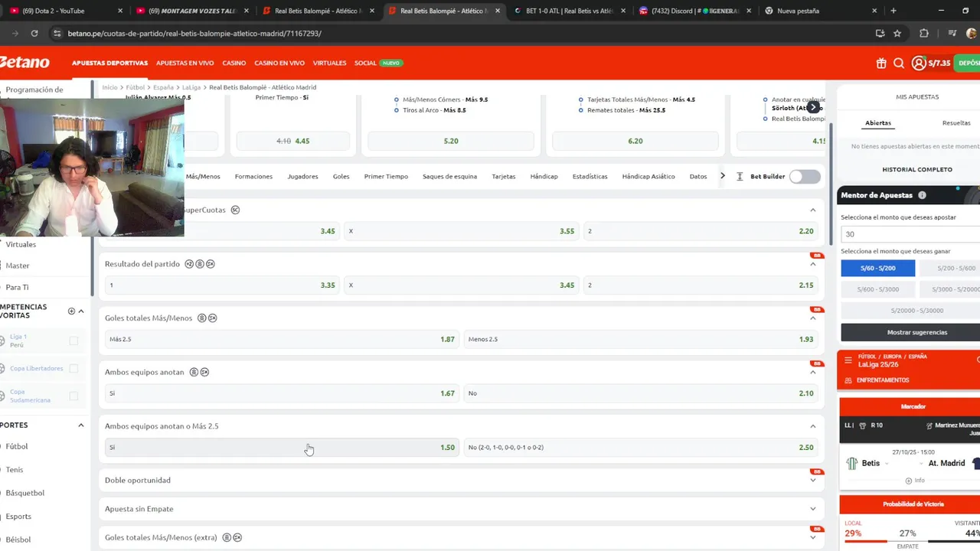Toggle the Bet Builder switch

pyautogui.click(x=805, y=177)
